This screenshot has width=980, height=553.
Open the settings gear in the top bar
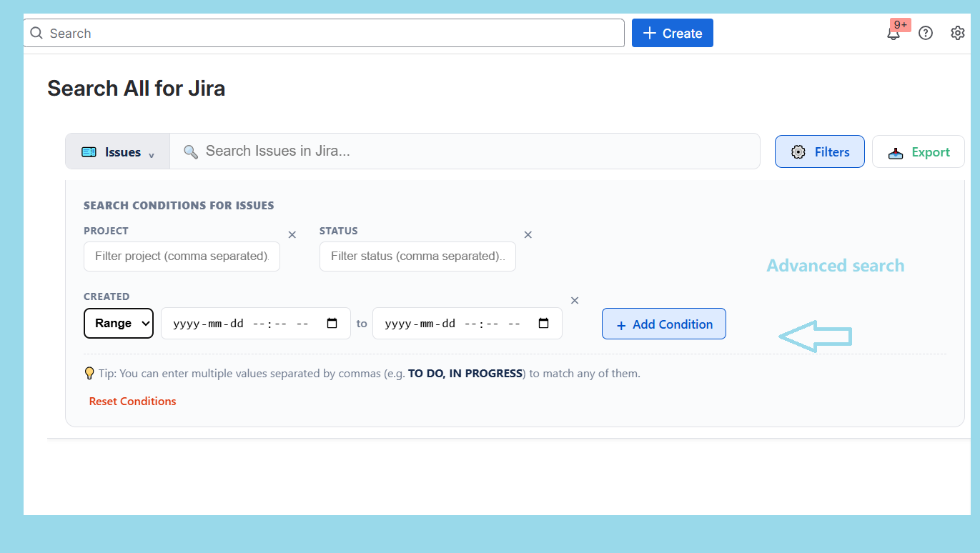pyautogui.click(x=958, y=33)
